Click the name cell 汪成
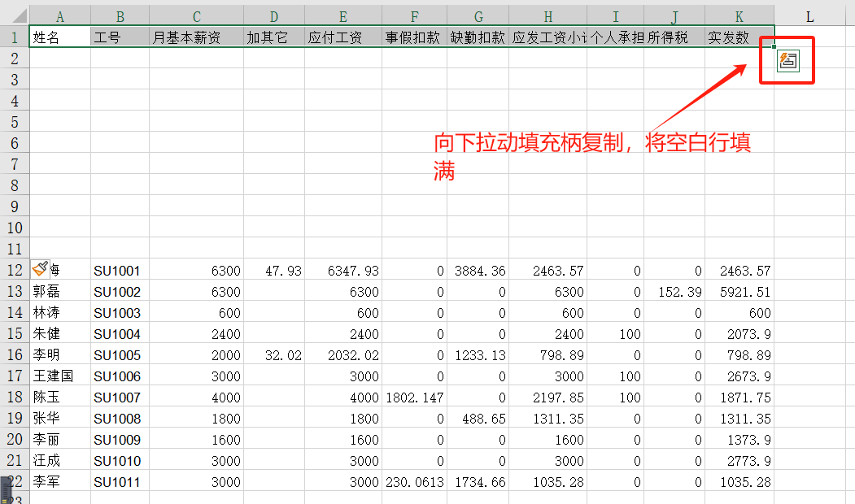 60,460
